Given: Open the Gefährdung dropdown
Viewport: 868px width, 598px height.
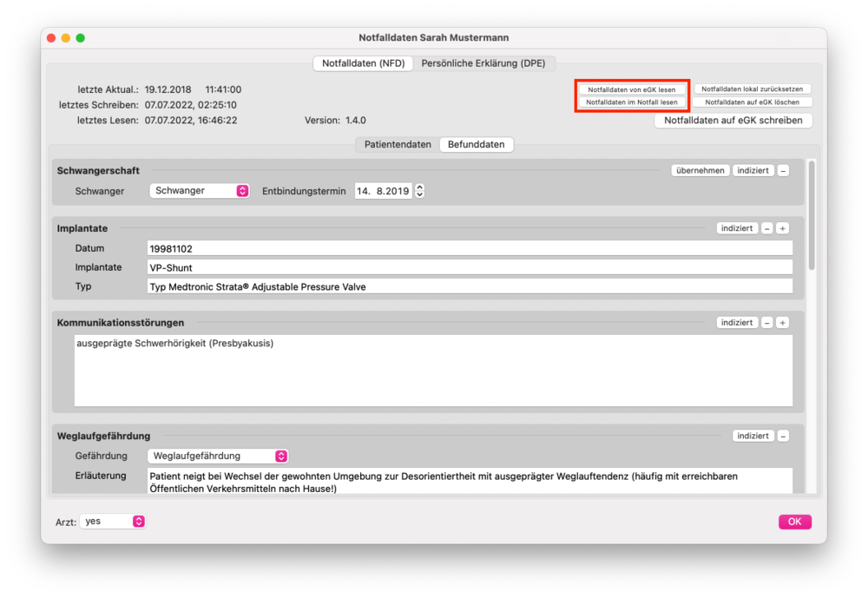Looking at the screenshot, I should (x=218, y=456).
